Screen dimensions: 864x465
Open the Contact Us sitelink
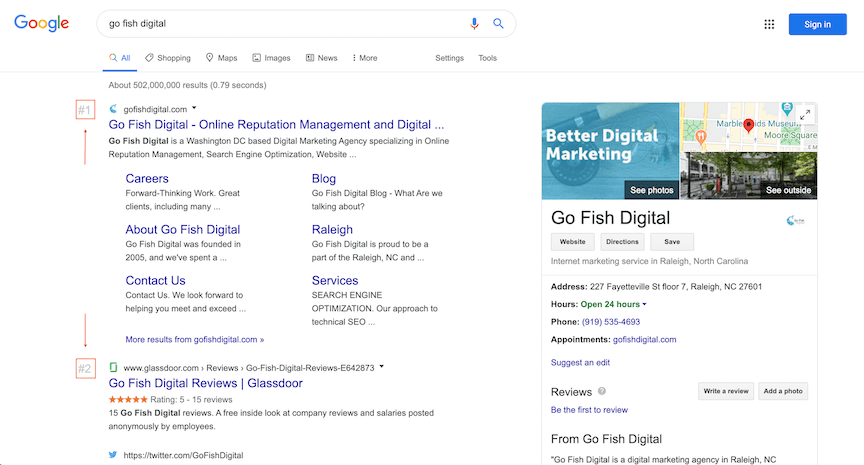pyautogui.click(x=155, y=280)
